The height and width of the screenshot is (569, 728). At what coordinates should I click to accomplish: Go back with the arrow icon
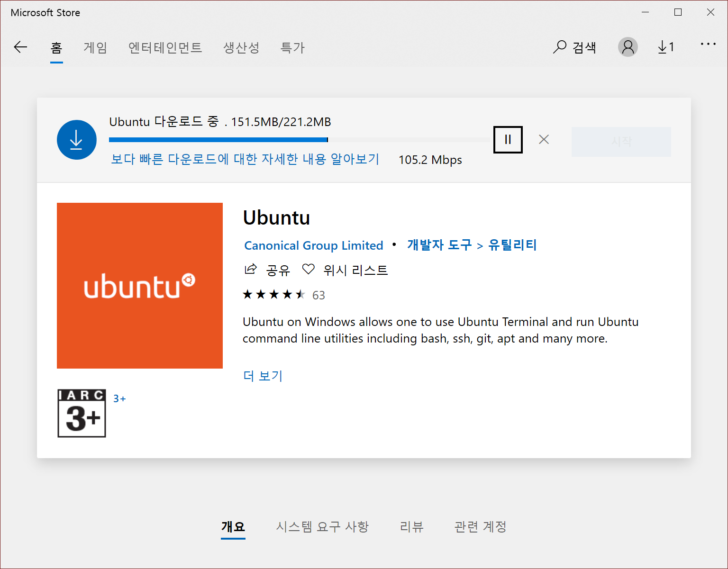click(x=20, y=47)
